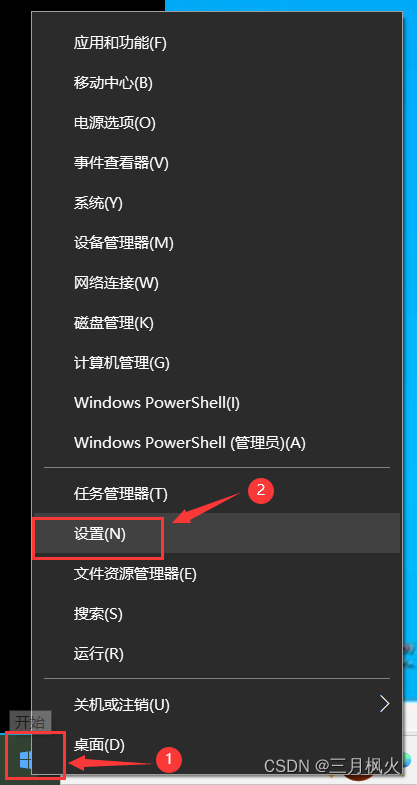Image resolution: width=417 pixels, height=785 pixels.
Task: Open 应用和功能(F)
Action: click(120, 43)
